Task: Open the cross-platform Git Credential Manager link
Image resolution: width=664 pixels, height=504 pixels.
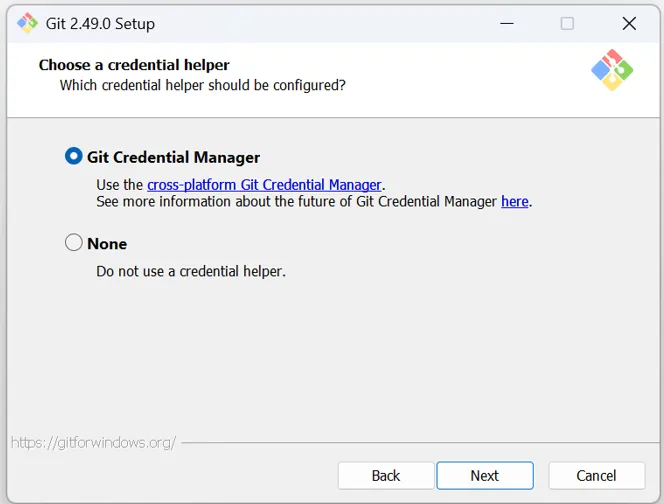Action: click(x=264, y=185)
